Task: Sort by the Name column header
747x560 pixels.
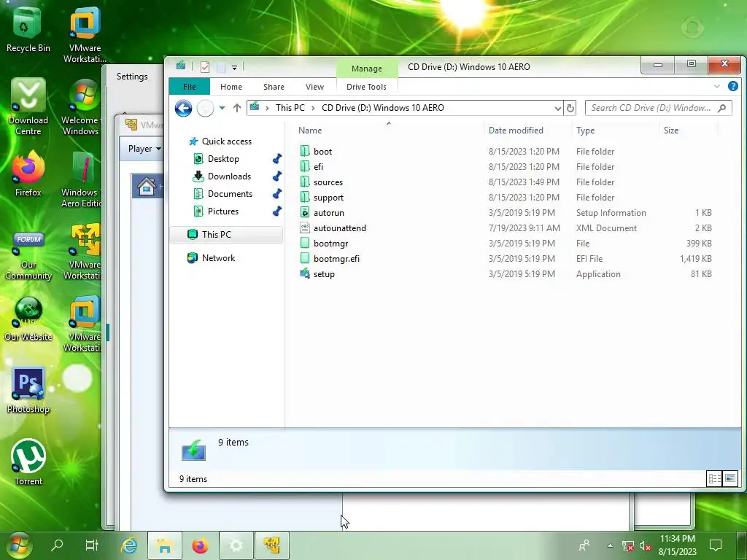Action: click(x=310, y=131)
